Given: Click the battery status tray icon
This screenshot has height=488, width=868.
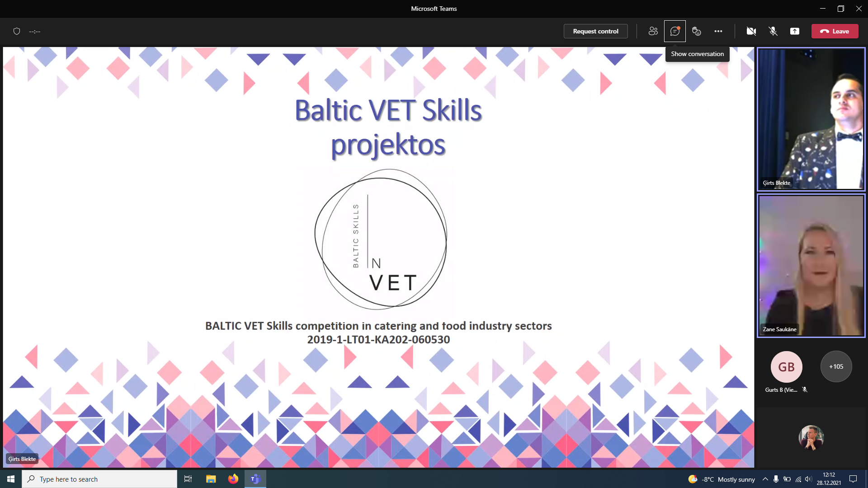Looking at the screenshot, I should [x=787, y=479].
